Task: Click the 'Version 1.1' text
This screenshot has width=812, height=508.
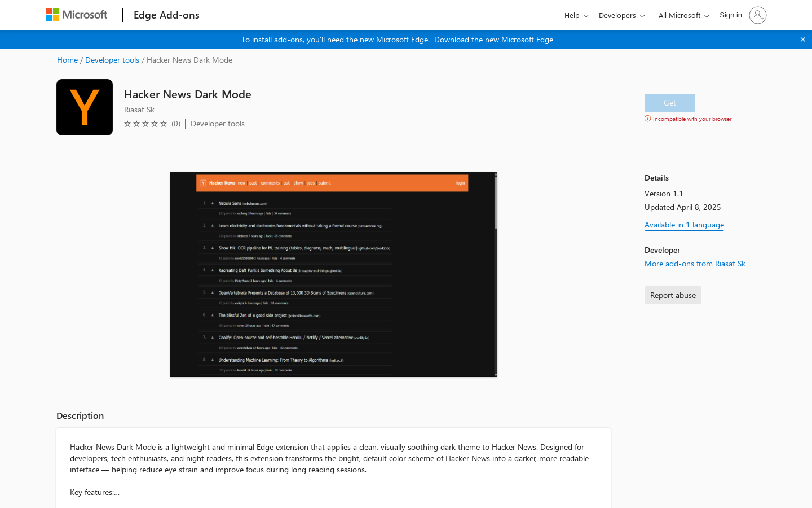Action: tap(664, 194)
